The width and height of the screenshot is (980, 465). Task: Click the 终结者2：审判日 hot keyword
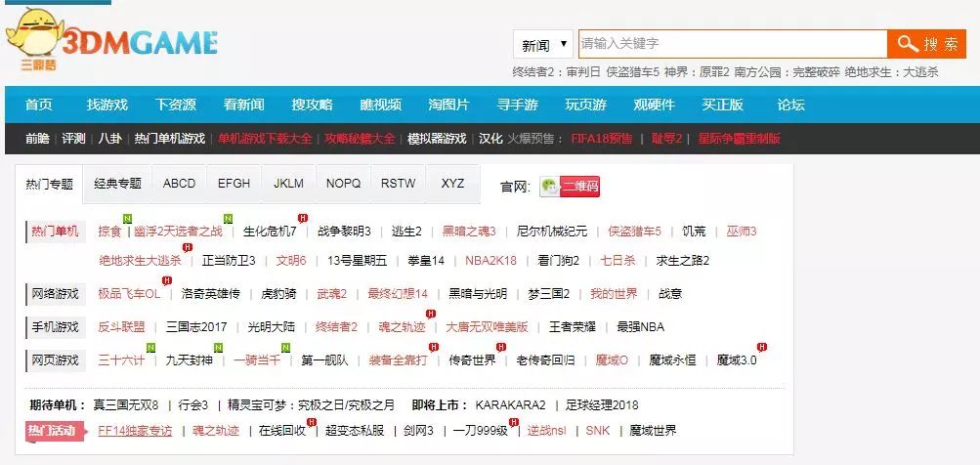click(x=556, y=72)
